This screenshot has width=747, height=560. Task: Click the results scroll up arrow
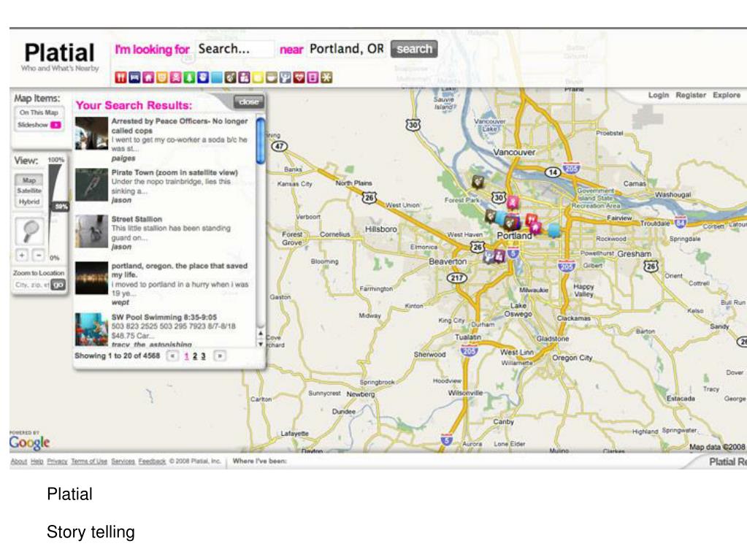tap(261, 333)
